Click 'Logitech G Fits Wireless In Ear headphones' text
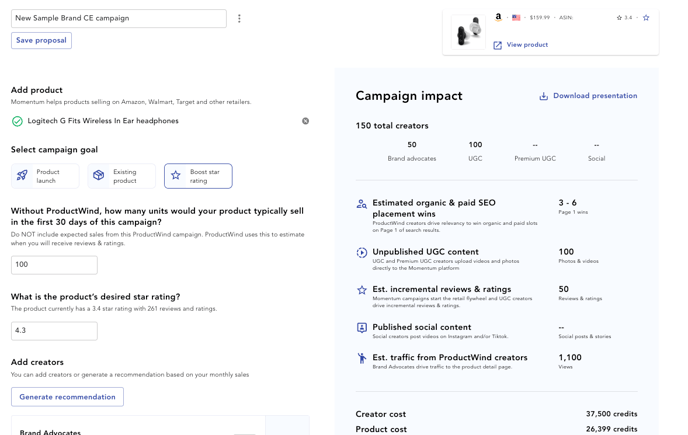The image size is (688, 435). point(103,121)
